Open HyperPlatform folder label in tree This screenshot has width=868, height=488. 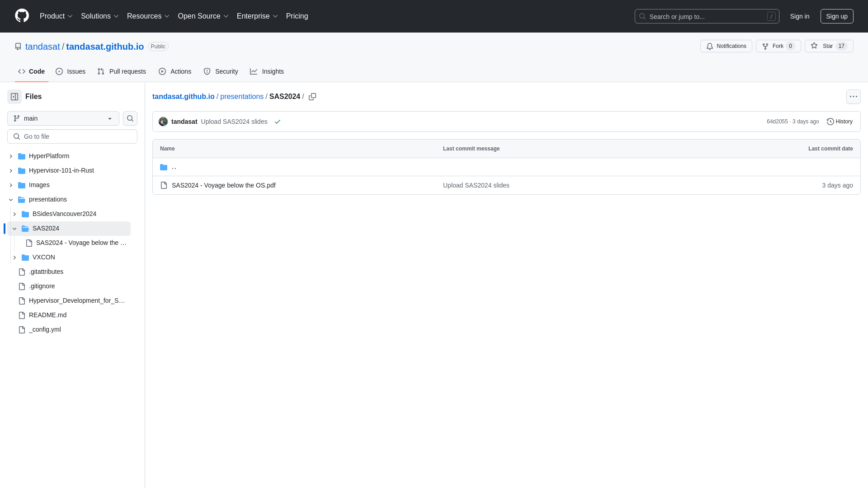pyautogui.click(x=49, y=156)
